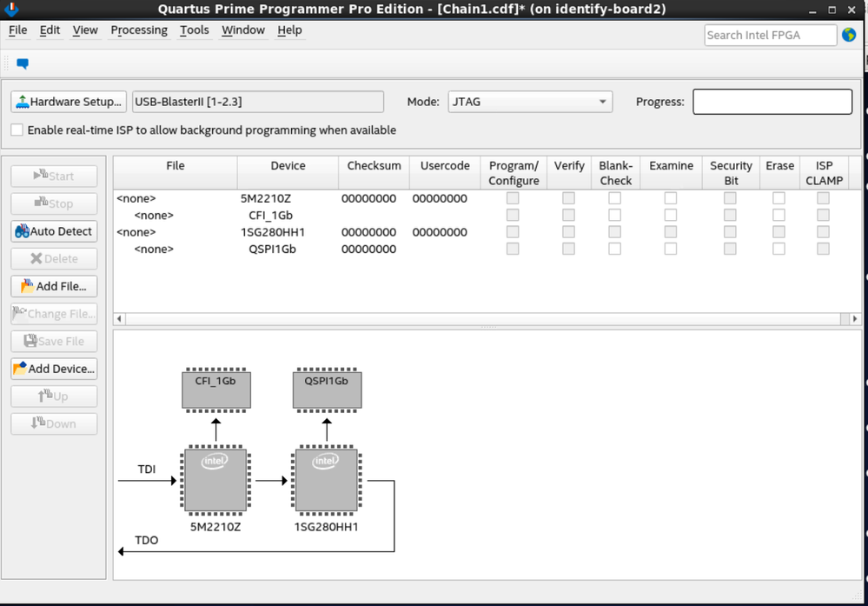Click the File column header

(176, 173)
